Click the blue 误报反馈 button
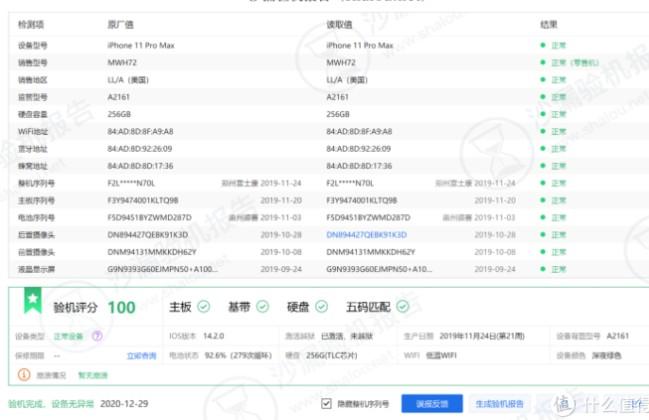 [x=432, y=403]
